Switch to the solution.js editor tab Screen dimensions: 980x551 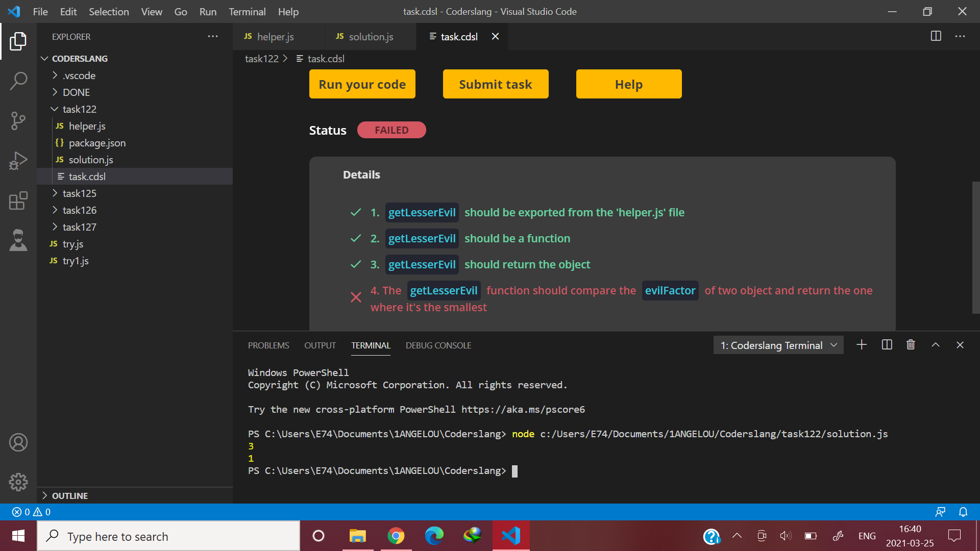(x=371, y=36)
